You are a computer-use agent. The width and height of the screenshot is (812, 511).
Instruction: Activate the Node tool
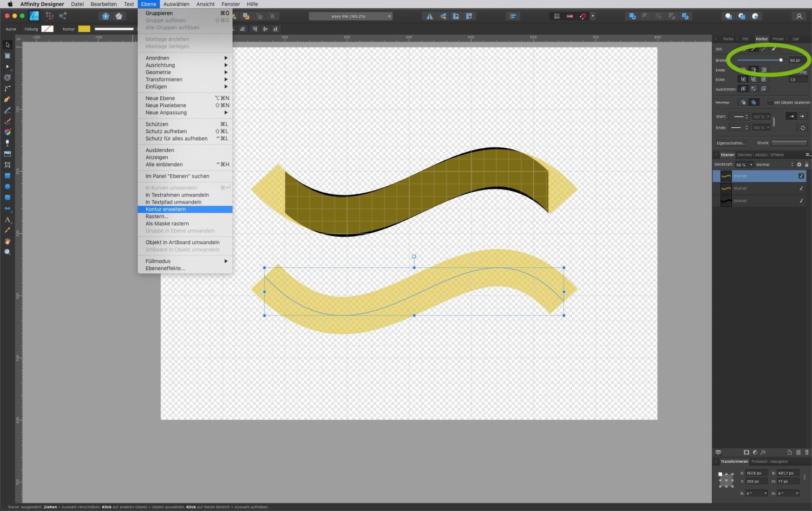pos(7,67)
